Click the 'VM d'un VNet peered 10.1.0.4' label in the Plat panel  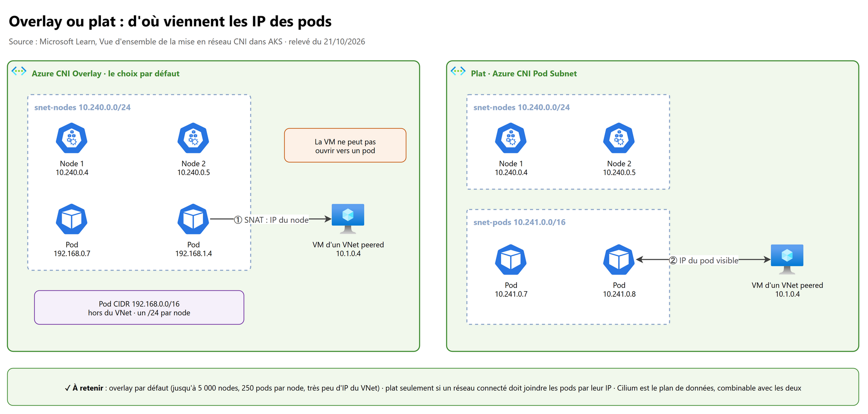tap(787, 290)
